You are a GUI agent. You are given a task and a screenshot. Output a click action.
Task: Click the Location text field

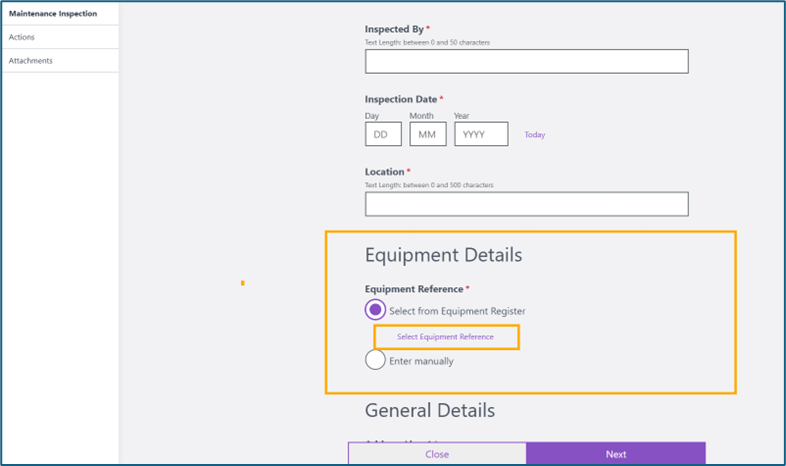pos(526,204)
